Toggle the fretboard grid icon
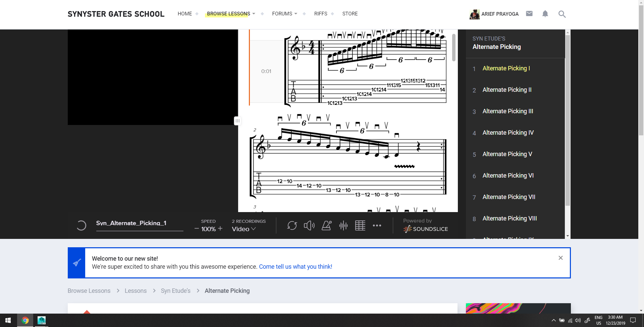644x327 pixels. [360, 226]
